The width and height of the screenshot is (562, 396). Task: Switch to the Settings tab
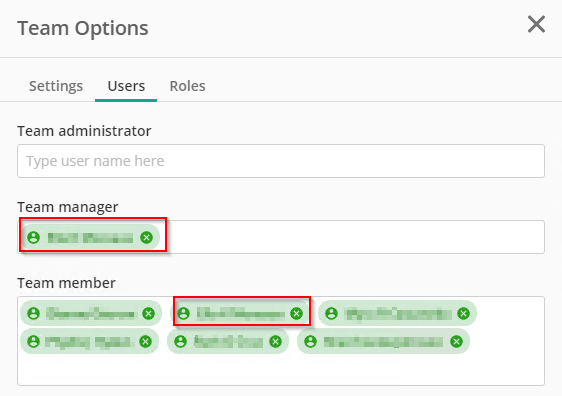(56, 86)
